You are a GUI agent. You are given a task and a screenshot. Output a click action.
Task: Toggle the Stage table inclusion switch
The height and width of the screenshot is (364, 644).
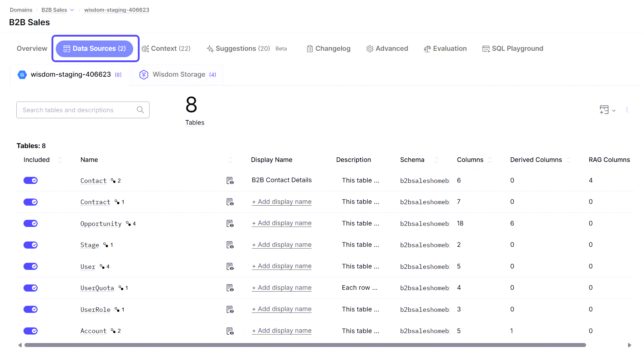31,245
